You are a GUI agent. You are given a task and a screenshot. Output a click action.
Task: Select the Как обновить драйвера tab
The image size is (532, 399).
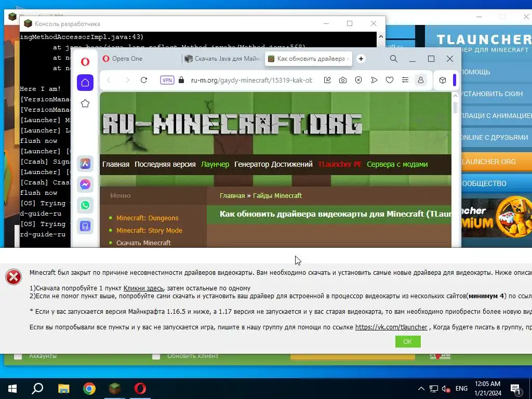tap(309, 59)
